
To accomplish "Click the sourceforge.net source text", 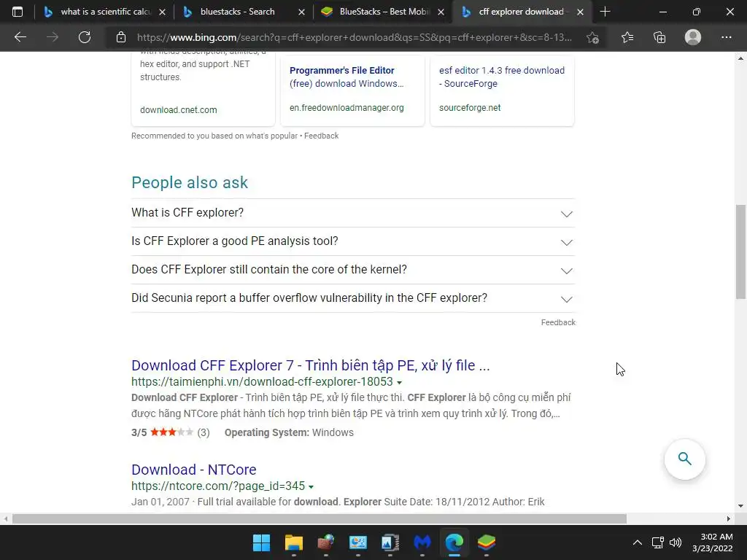I will point(470,108).
